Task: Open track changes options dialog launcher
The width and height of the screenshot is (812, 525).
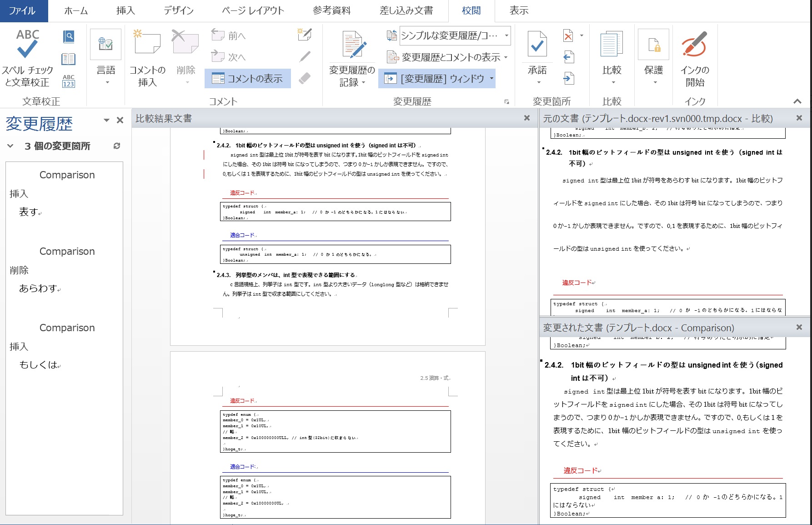Action: click(507, 102)
